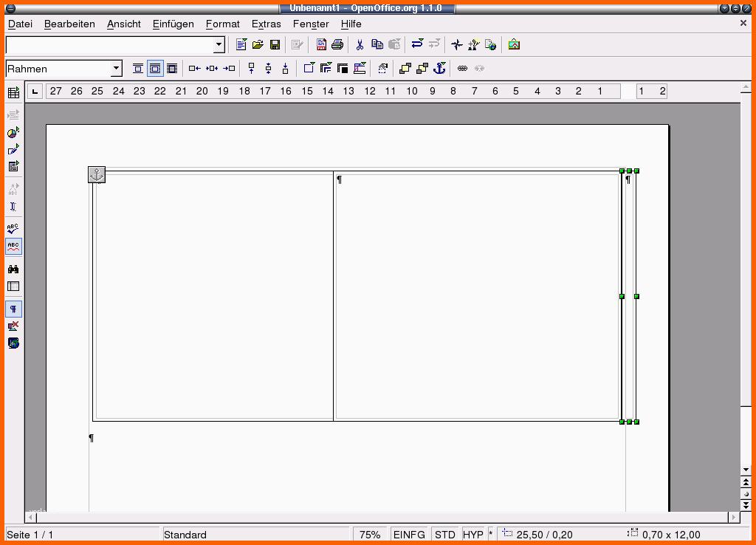Align frame right
This screenshot has height=545, width=756.
[x=229, y=69]
